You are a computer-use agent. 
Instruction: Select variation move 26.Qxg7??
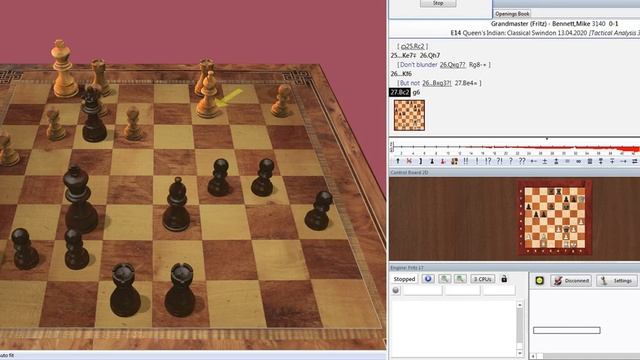coord(452,64)
